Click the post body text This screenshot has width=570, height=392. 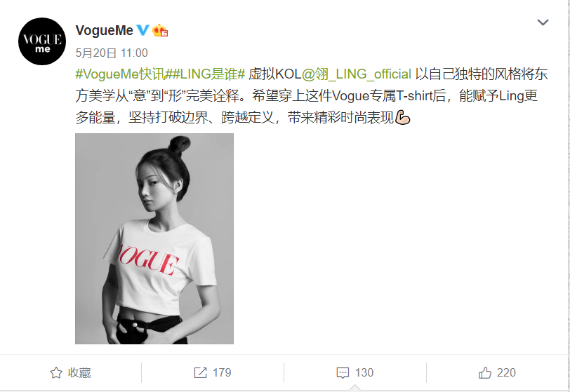[x=312, y=96]
